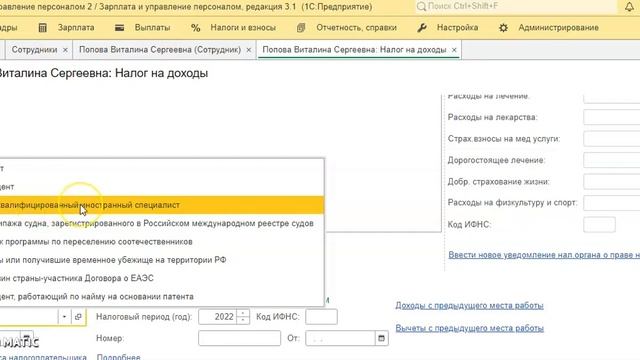Click the Номер input field

239,338
